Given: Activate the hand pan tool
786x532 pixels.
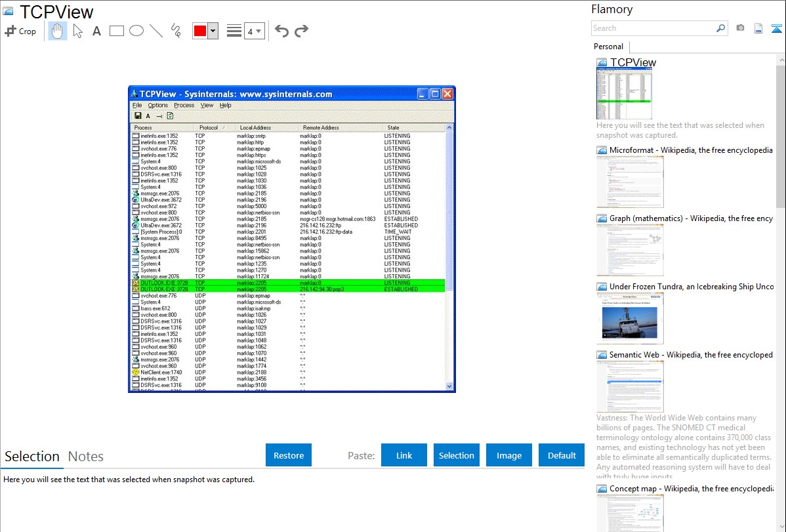Looking at the screenshot, I should [58, 31].
